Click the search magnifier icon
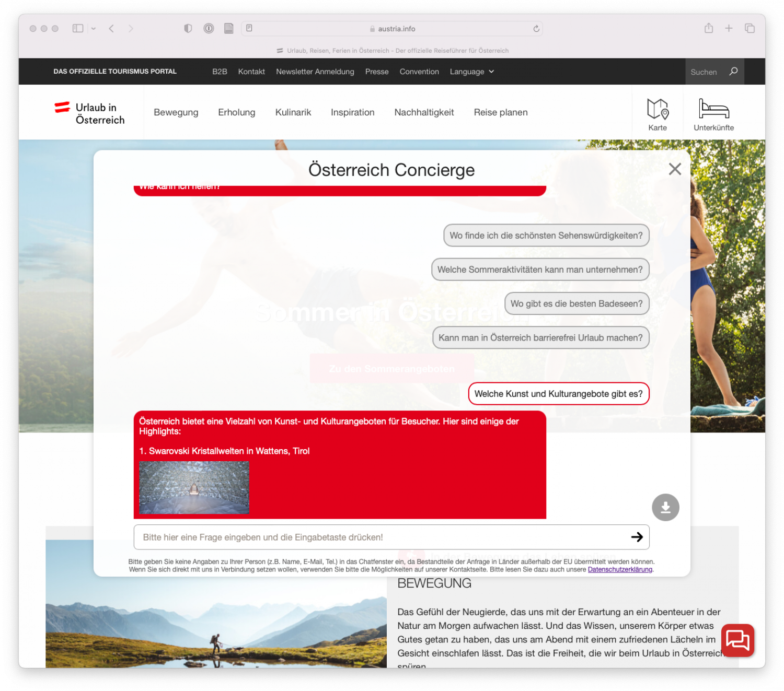 click(x=733, y=71)
